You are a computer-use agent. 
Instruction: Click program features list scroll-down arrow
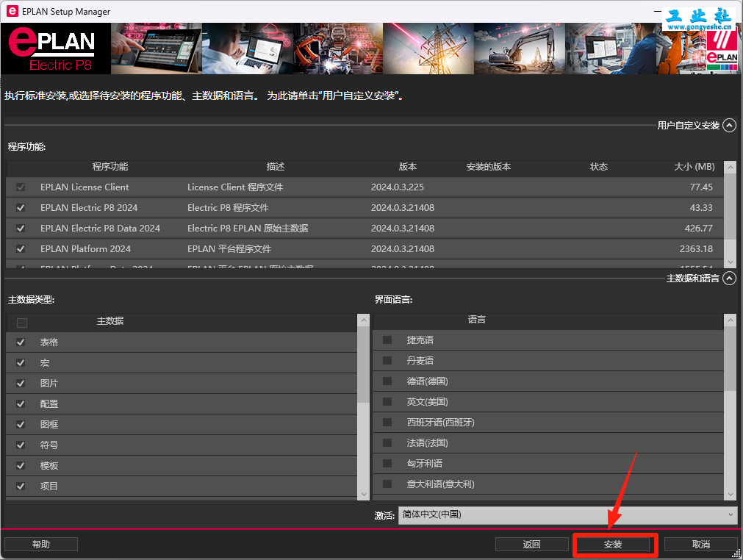pos(731,262)
